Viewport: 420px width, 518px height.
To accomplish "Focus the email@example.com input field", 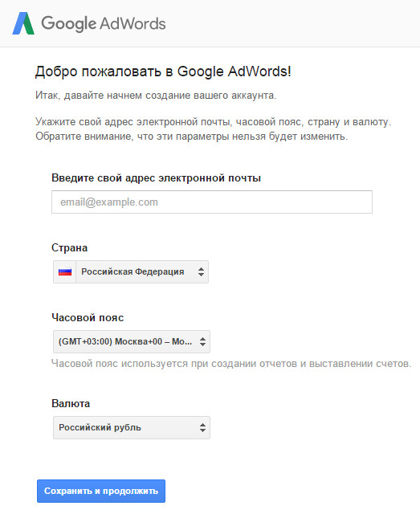I will 212,202.
